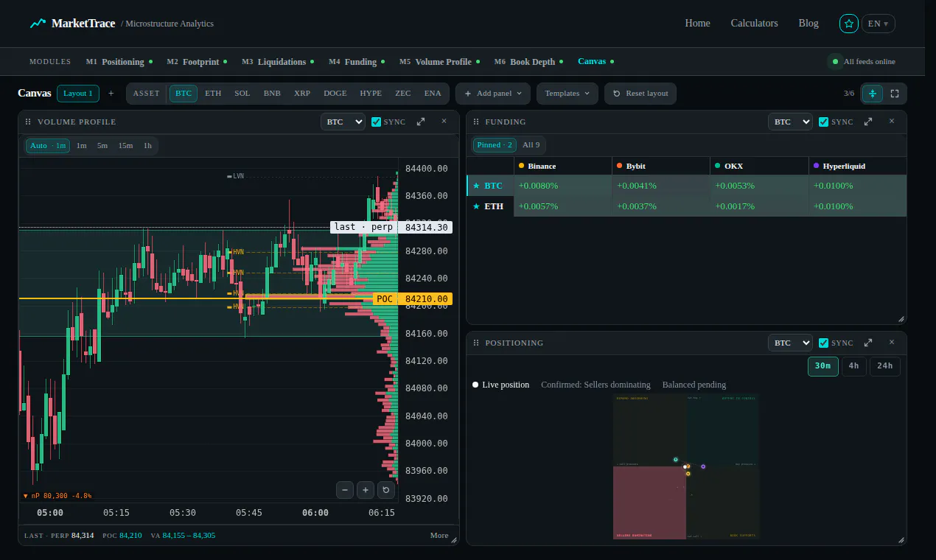Open Funding panel asset BTC dropdown

[790, 122]
